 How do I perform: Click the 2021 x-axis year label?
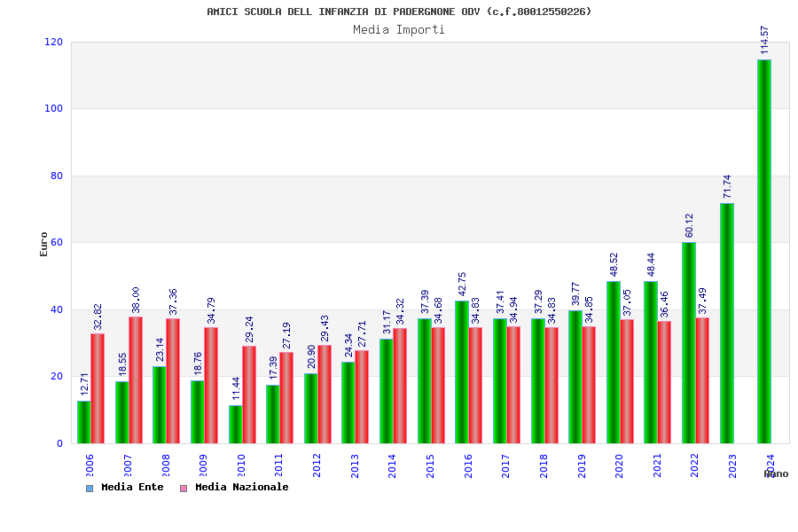pos(657,465)
